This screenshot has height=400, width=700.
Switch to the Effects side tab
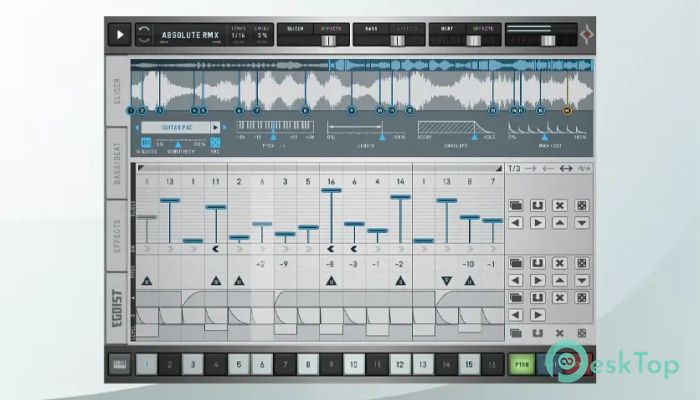[x=116, y=234]
